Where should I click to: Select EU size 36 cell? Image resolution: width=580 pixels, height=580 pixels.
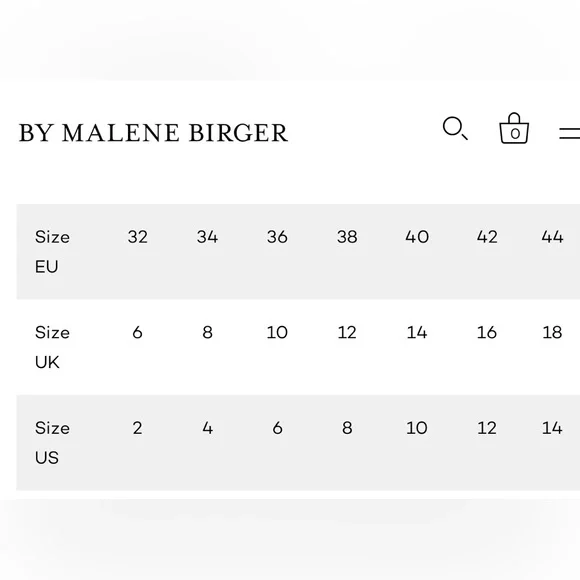tap(277, 237)
